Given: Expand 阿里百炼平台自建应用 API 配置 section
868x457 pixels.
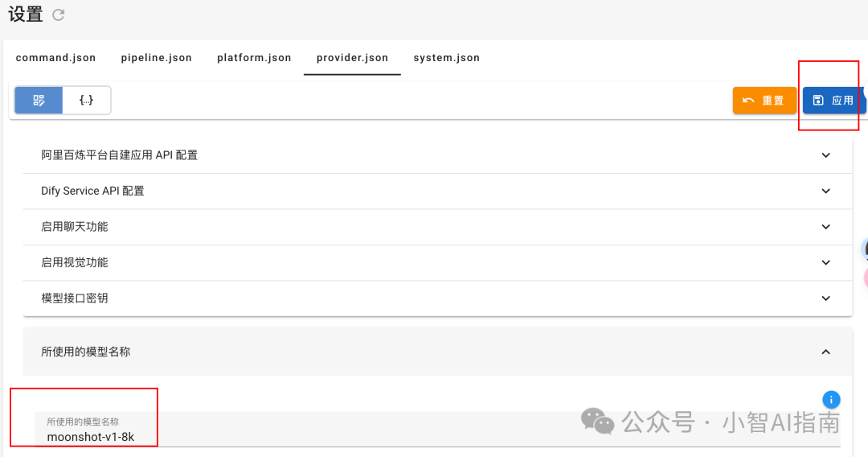Looking at the screenshot, I should tap(825, 155).
